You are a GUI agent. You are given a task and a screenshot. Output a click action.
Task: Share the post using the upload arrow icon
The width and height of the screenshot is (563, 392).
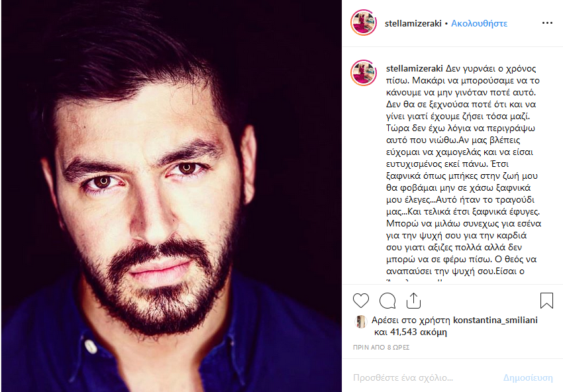413,301
